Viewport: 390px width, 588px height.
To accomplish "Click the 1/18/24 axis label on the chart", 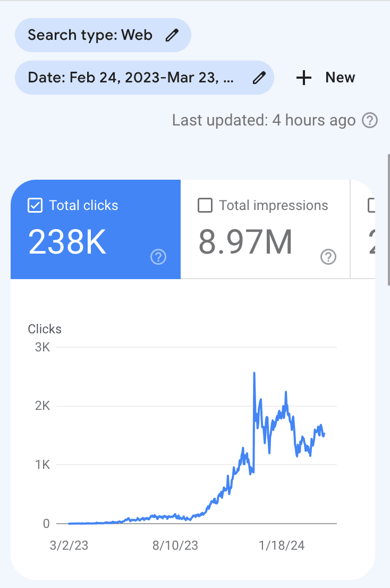I will [x=281, y=545].
